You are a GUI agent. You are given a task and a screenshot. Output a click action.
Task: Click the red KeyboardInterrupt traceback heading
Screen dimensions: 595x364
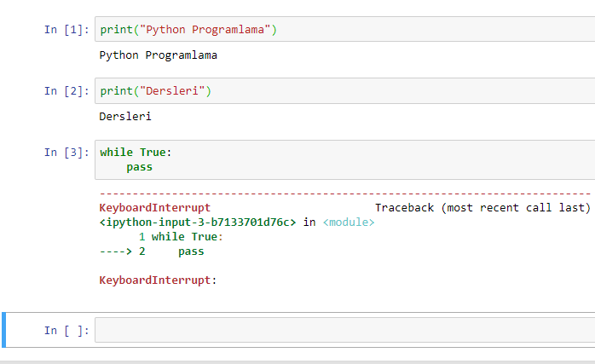[x=155, y=207]
